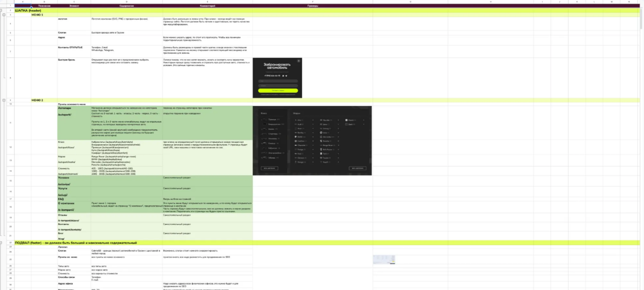Select the ШАПКА (header) section cell
The width and height of the screenshot is (644, 290).
28,10
